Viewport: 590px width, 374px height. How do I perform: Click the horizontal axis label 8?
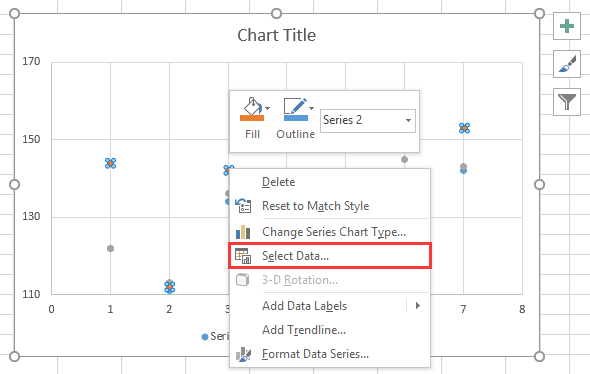point(522,309)
